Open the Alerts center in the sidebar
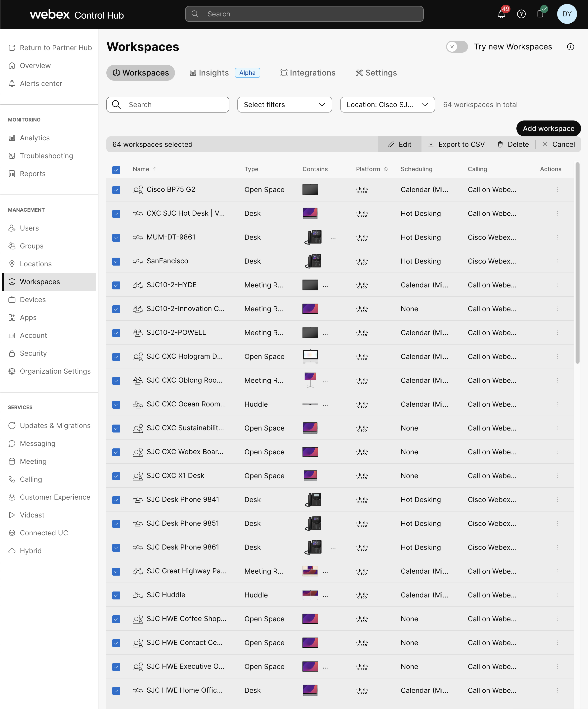This screenshot has width=588, height=709. coord(41,83)
